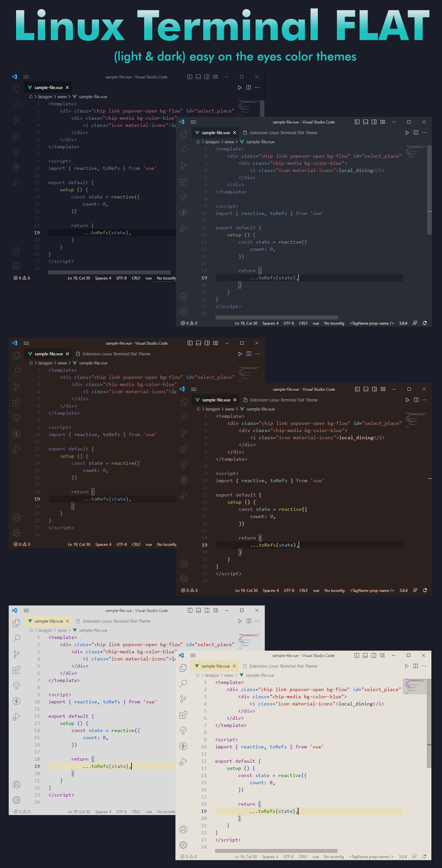Expand laragon breadcrumb in light front window
The image size is (442, 868).
tap(212, 675)
